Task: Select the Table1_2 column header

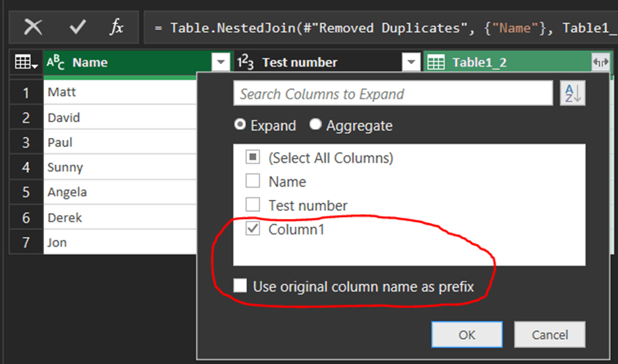Action: point(517,62)
